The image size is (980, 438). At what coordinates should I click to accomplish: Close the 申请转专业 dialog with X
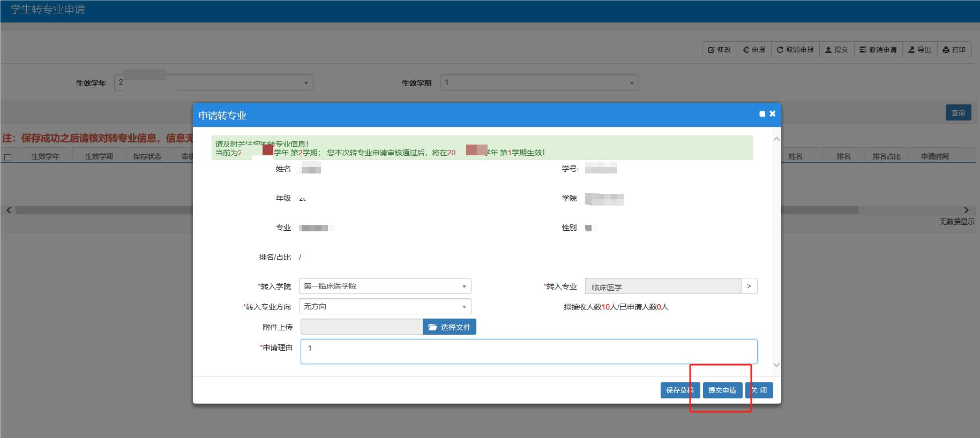coord(772,114)
